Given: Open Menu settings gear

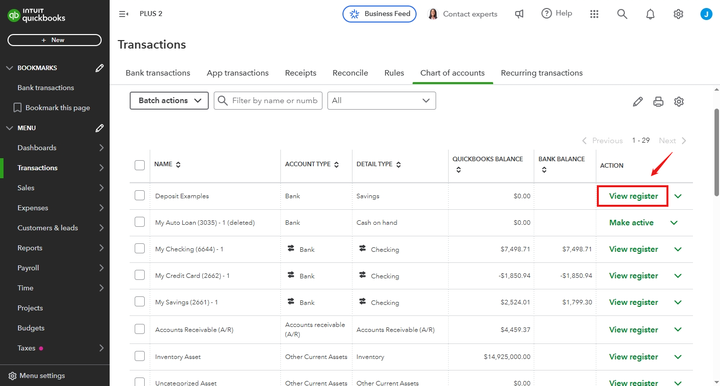Looking at the screenshot, I should [12, 376].
